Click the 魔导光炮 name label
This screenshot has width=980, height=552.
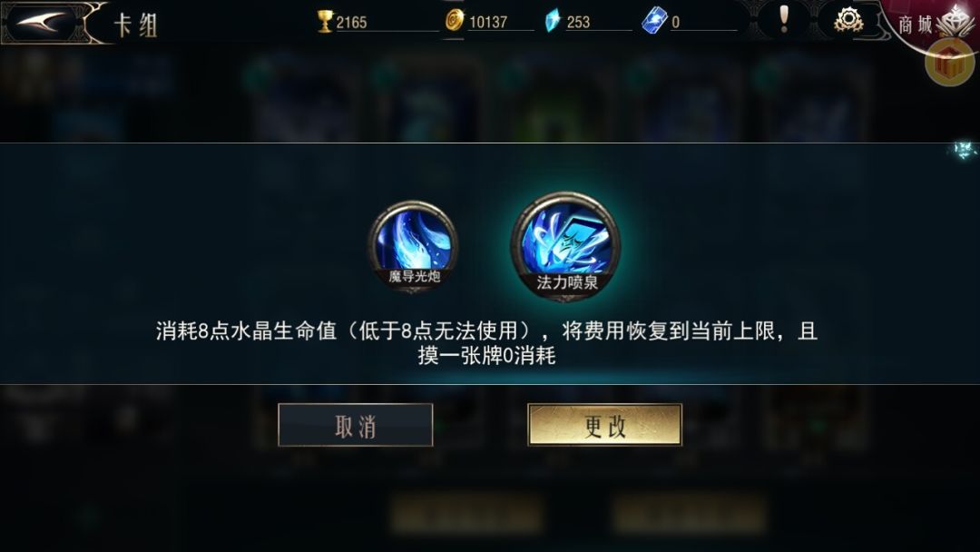pos(415,276)
